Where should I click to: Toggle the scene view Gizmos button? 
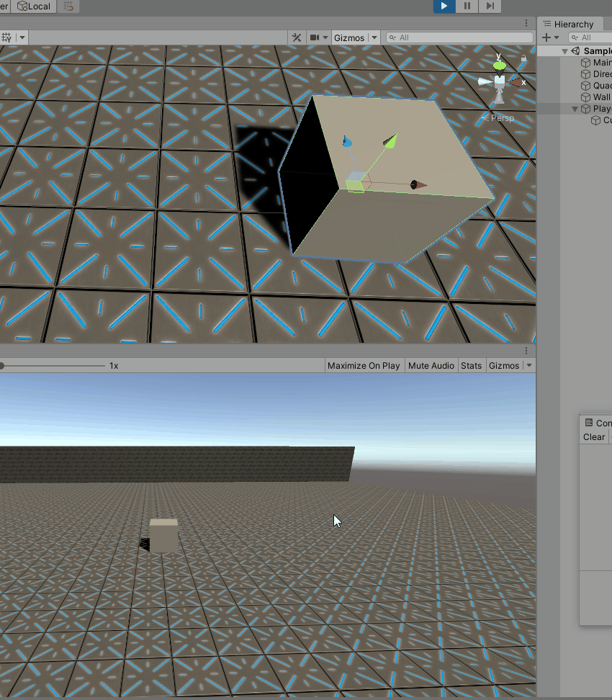[x=349, y=37]
